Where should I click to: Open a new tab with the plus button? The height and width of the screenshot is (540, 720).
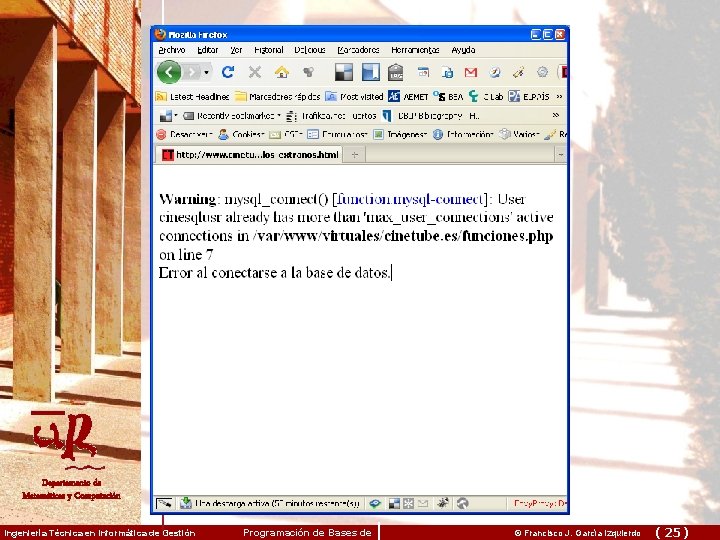[x=354, y=155]
